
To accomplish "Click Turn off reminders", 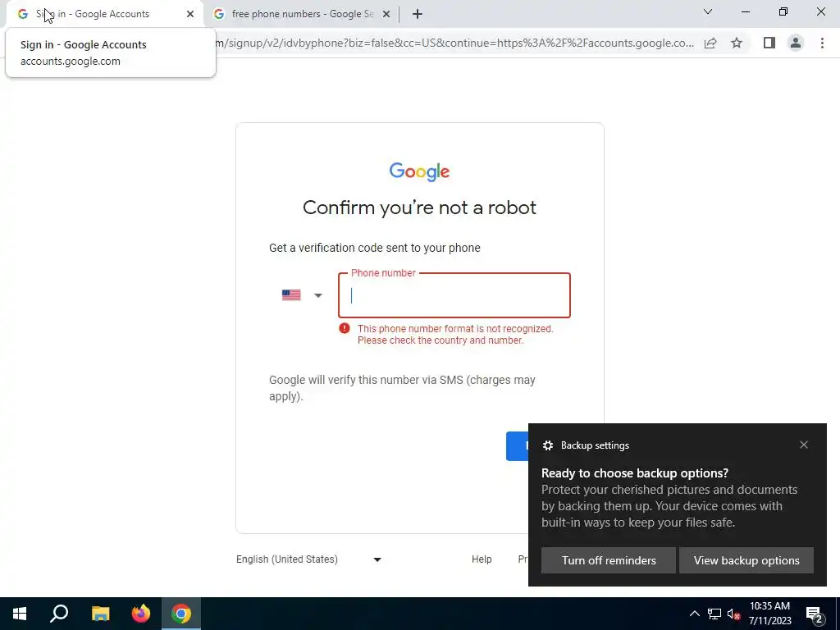I will [x=609, y=560].
